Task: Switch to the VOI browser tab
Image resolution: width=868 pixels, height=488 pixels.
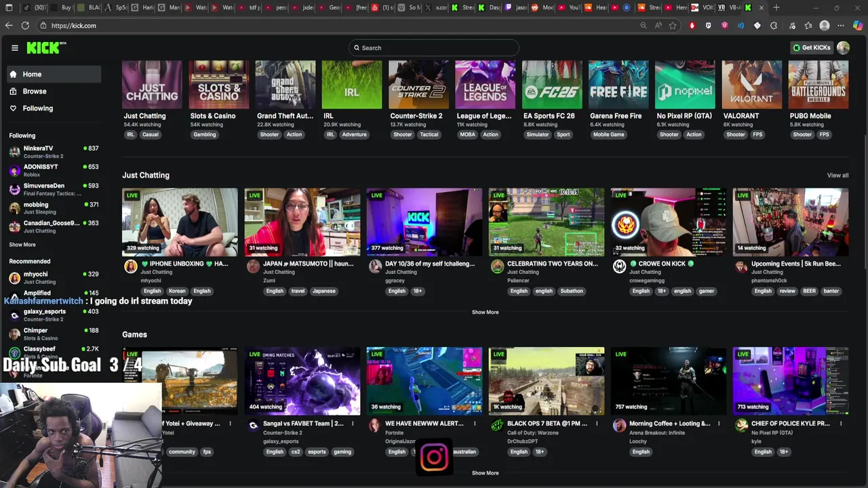Action: pyautogui.click(x=703, y=7)
